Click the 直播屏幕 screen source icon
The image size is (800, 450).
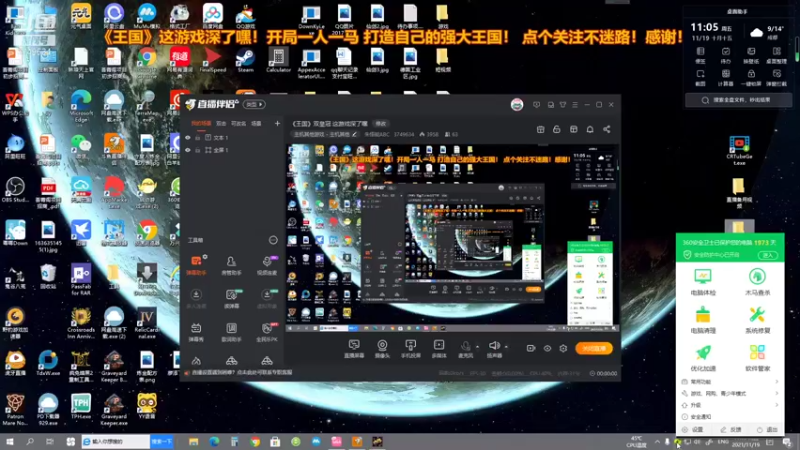(x=354, y=349)
